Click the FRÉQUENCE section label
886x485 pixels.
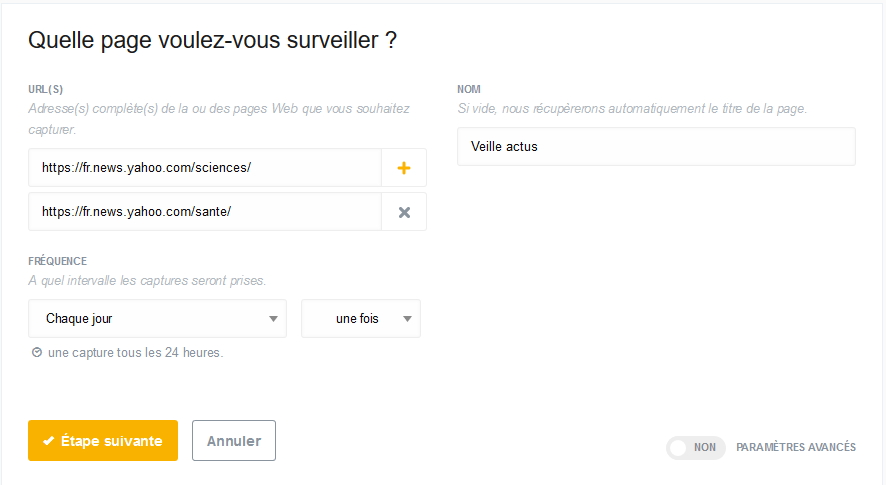tap(57, 261)
